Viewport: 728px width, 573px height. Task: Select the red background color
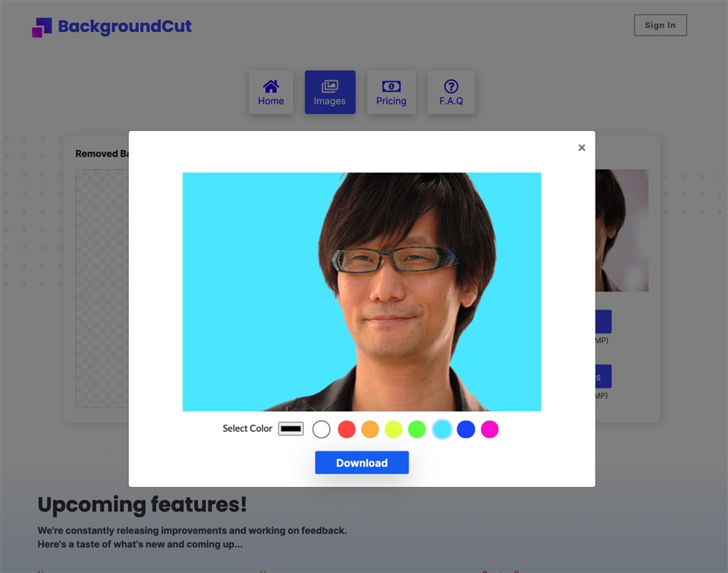[346, 429]
